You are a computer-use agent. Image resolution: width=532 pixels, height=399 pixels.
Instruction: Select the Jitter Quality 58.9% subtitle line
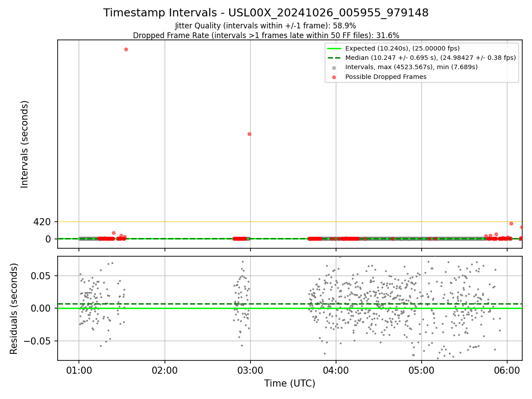(x=266, y=26)
